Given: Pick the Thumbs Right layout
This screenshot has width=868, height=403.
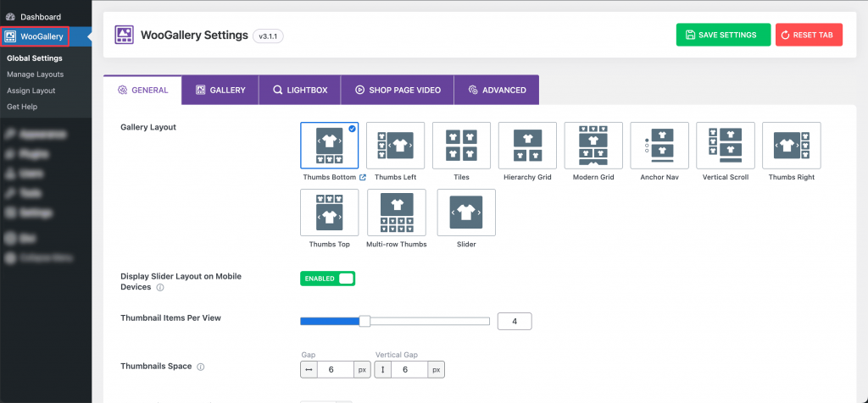Looking at the screenshot, I should (792, 146).
